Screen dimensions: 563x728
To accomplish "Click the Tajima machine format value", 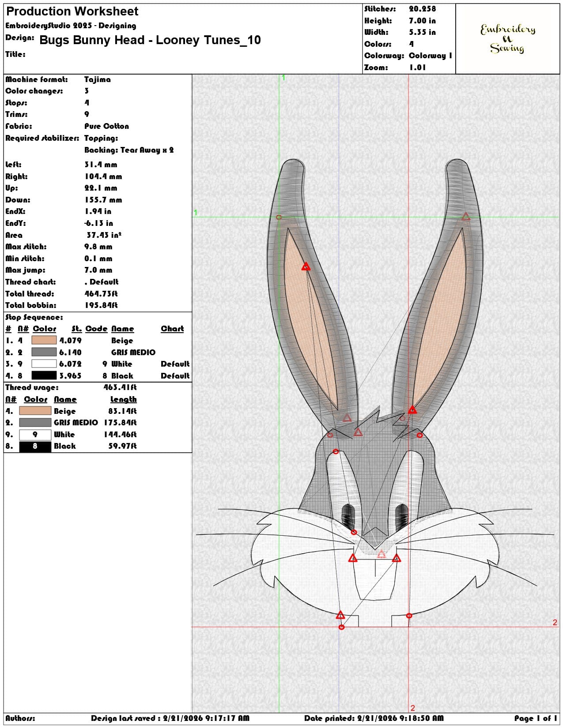I will click(98, 79).
